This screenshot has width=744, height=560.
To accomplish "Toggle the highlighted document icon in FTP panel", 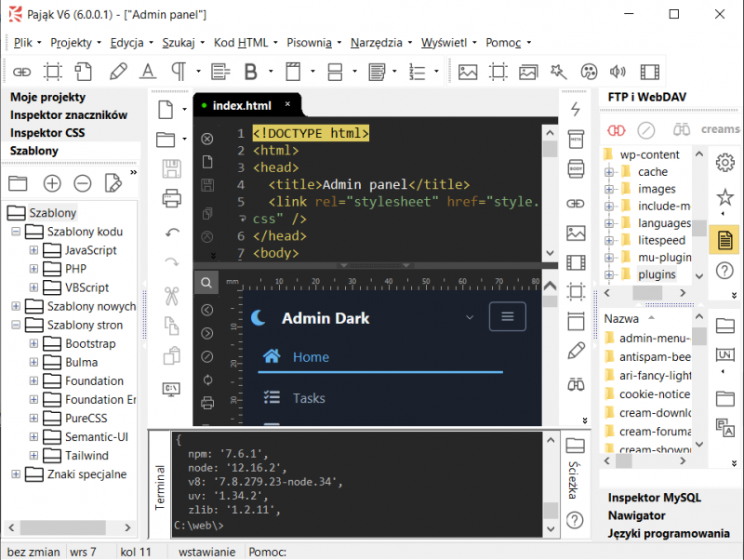I will pos(724,240).
